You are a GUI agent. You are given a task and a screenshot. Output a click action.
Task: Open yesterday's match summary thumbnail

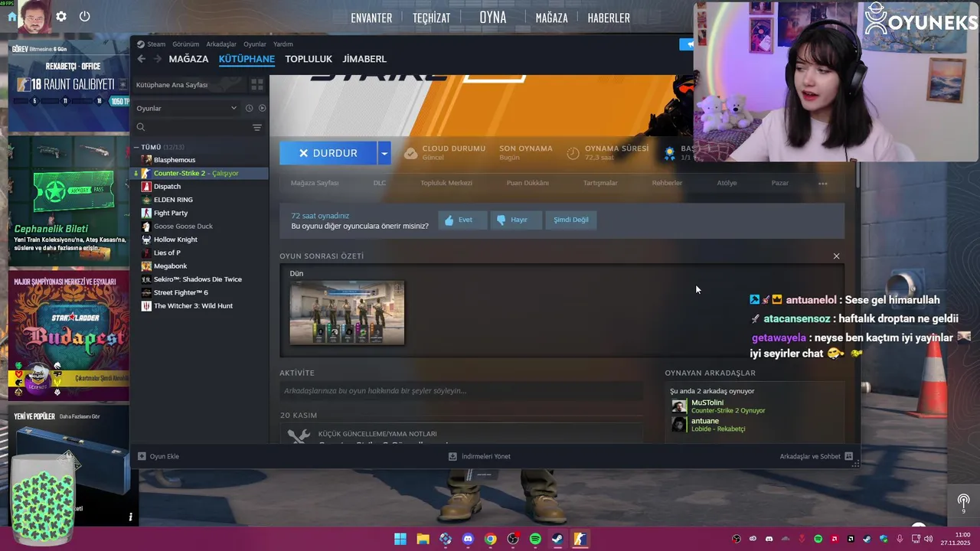pyautogui.click(x=347, y=312)
